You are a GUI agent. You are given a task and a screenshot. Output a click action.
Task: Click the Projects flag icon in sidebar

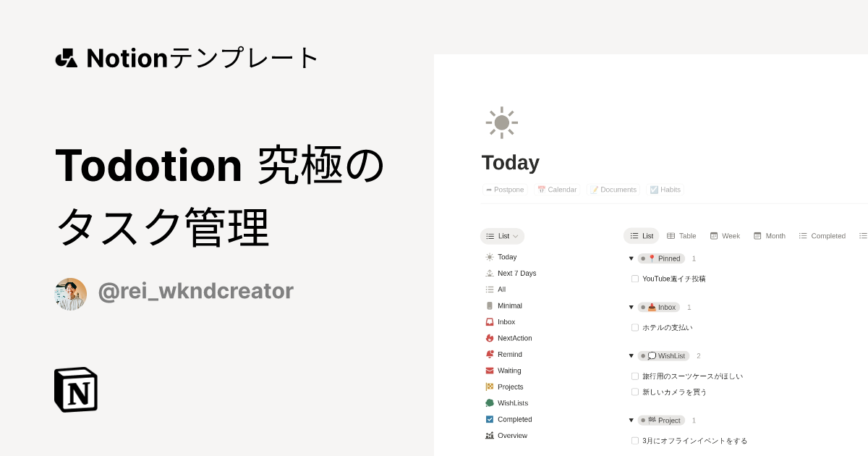490,387
